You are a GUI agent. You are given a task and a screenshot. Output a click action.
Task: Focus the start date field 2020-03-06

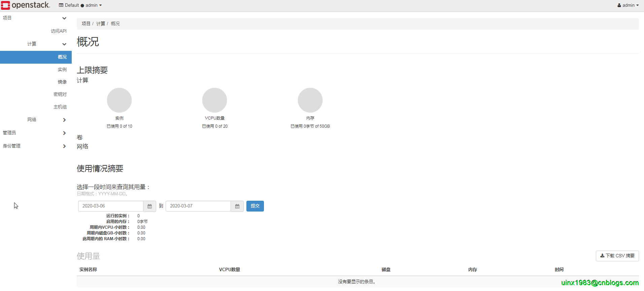(x=111, y=206)
